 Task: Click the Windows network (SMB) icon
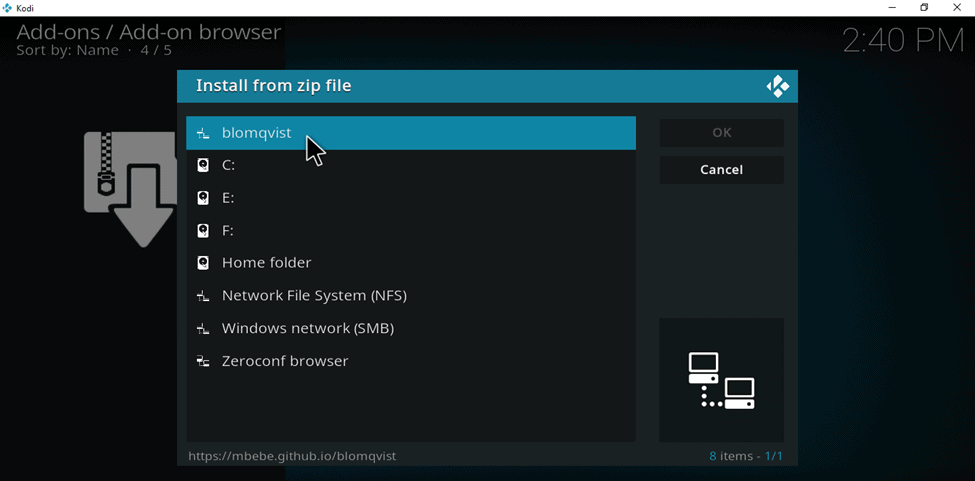coord(203,328)
